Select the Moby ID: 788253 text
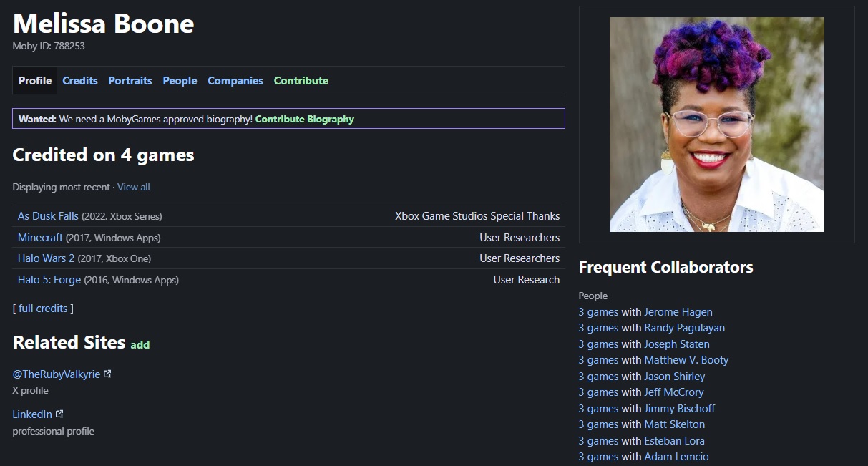Image resolution: width=868 pixels, height=466 pixels. (49, 46)
